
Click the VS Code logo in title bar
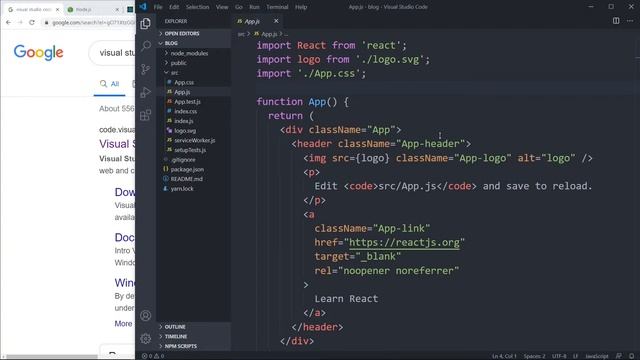coord(143,7)
